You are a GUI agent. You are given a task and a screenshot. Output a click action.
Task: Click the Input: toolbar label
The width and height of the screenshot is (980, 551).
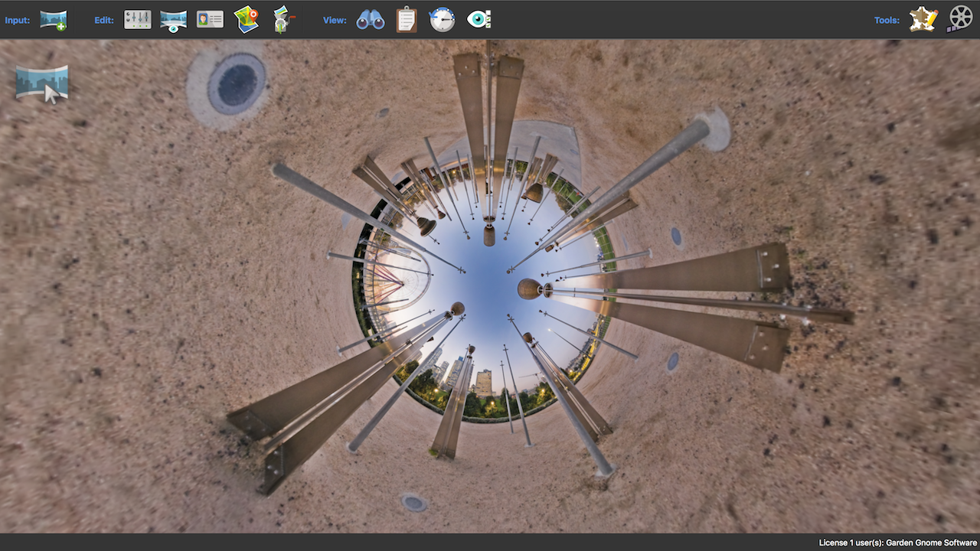18,21
